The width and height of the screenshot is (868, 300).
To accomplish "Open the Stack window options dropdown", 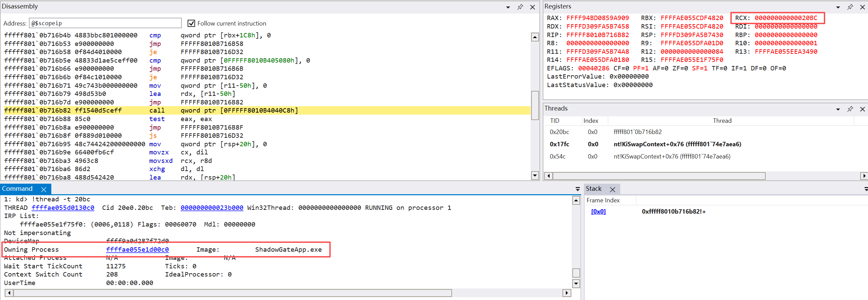I will [x=866, y=189].
